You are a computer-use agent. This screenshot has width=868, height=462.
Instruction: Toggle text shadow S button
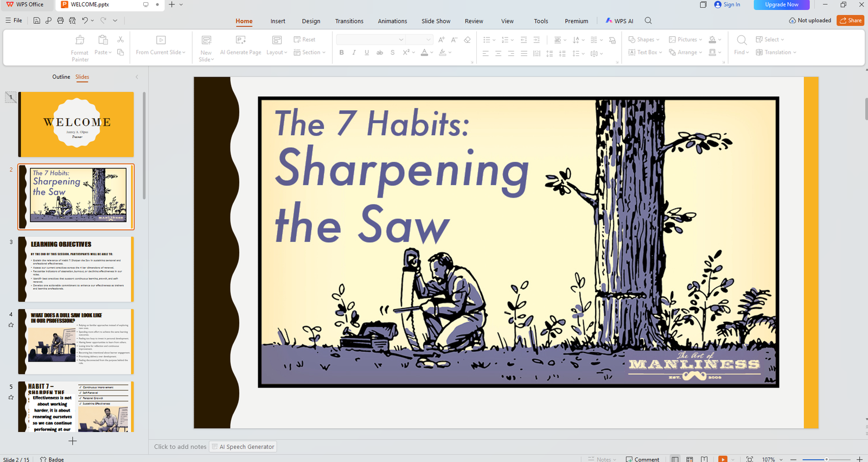tap(392, 53)
